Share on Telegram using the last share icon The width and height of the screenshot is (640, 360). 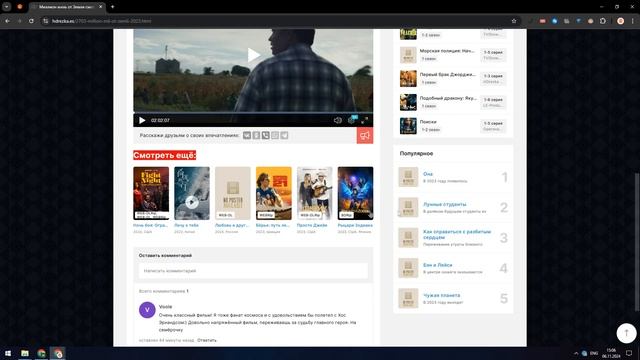tap(284, 136)
